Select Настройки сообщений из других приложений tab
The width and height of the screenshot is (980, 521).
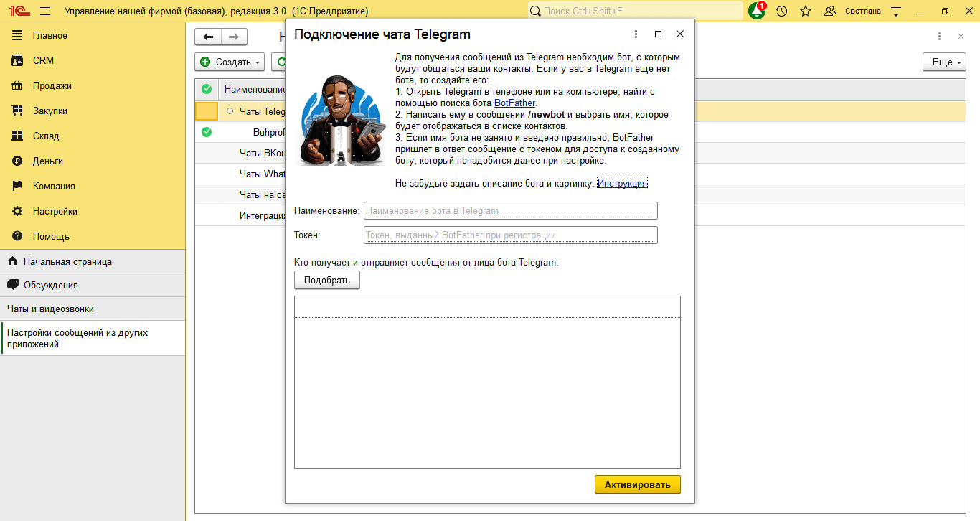click(x=93, y=338)
